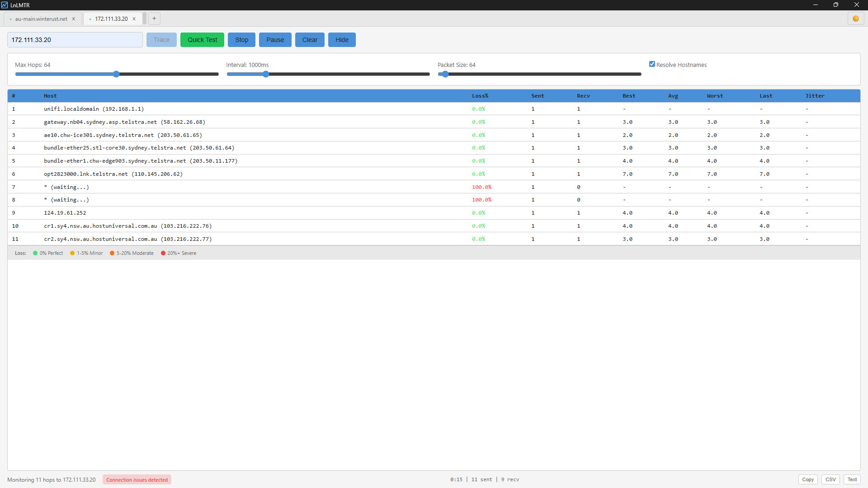This screenshot has height=488, width=868.
Task: Switch to the au-main.winterust.net tab
Action: [x=40, y=19]
